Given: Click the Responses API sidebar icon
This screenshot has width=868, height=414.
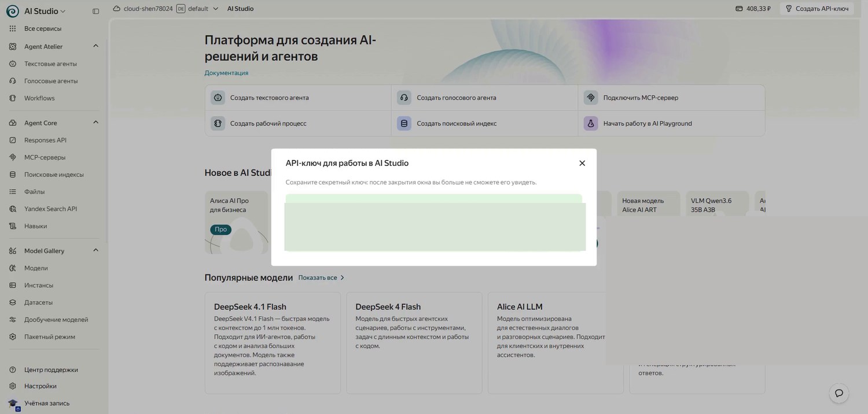Looking at the screenshot, I should [13, 140].
